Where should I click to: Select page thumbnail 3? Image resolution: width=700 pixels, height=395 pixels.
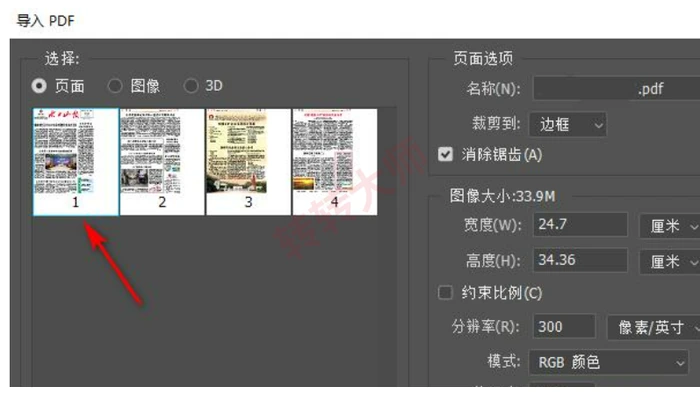[248, 162]
